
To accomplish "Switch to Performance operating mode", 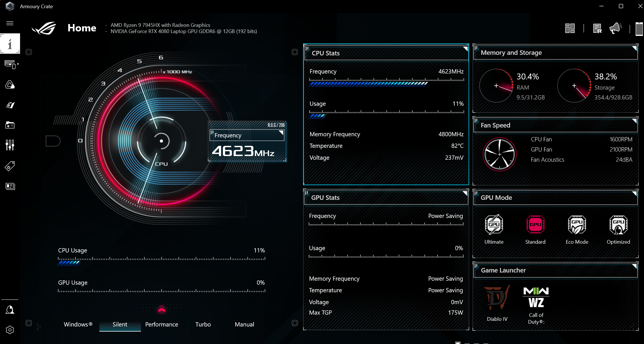I will [162, 324].
